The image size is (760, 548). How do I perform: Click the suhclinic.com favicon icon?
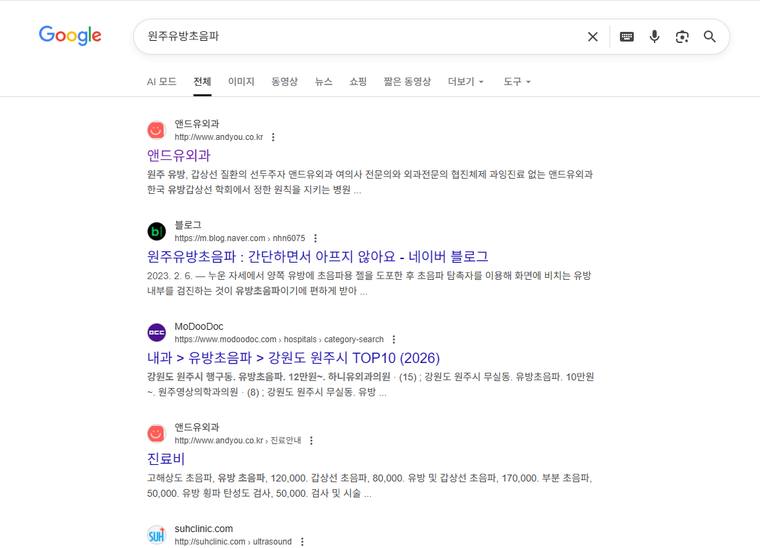coord(156,535)
